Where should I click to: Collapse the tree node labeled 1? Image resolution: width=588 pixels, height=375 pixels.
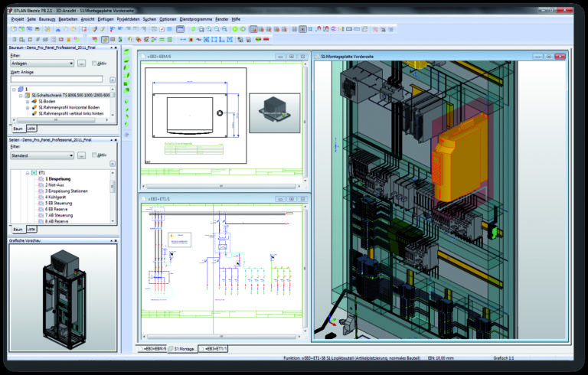coord(14,90)
